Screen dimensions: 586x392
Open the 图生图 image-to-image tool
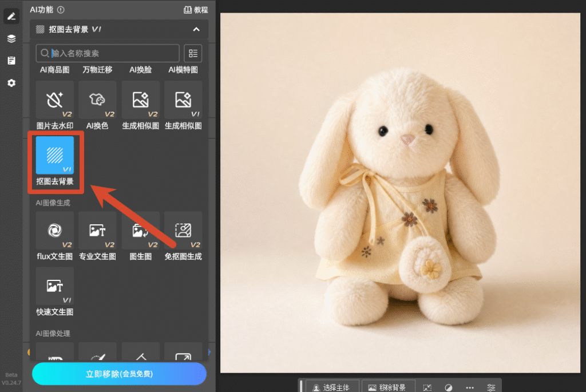[141, 236]
